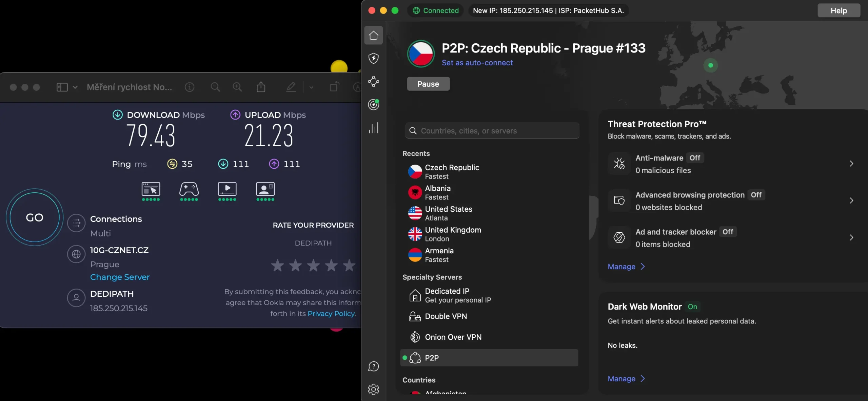
Task: Select Double VPN specialty server
Action: point(446,316)
